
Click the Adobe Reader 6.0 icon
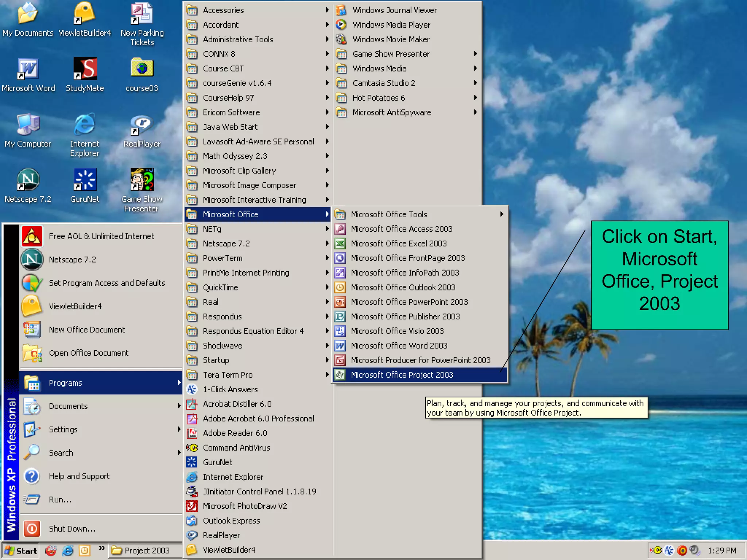tap(192, 433)
